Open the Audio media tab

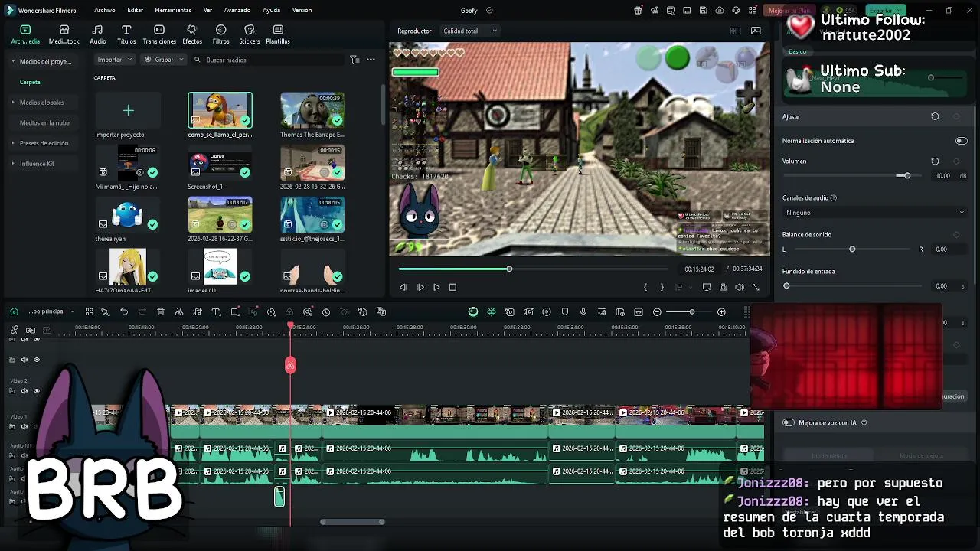coord(98,34)
